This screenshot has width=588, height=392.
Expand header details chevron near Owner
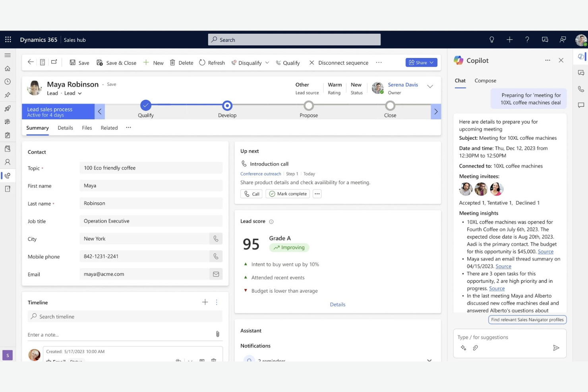tap(430, 86)
